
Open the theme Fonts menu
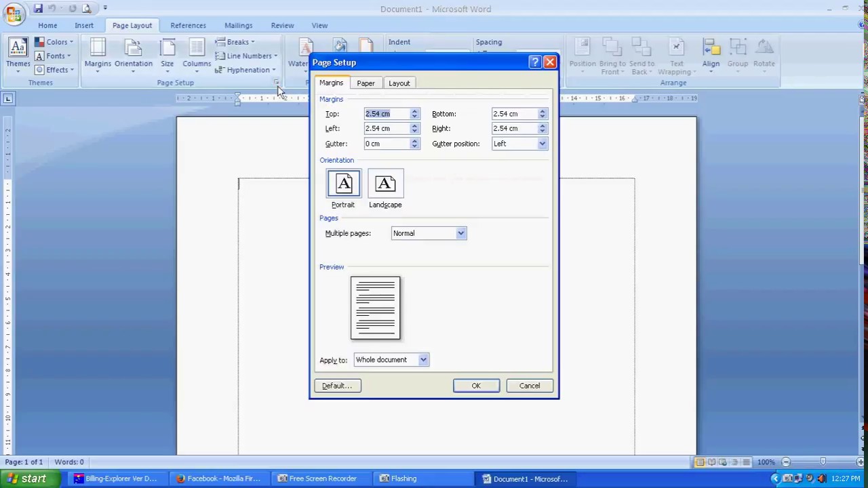tap(53, 56)
